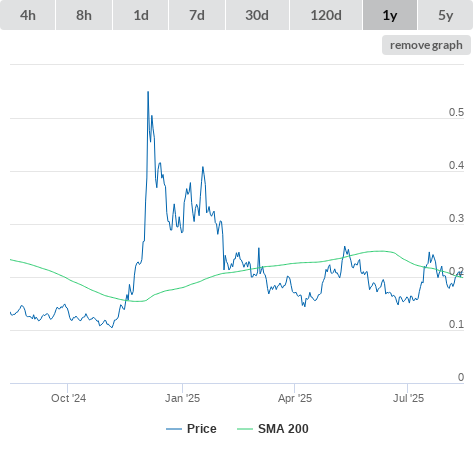Click the 0.5 y-axis value label
This screenshot has height=455, width=474.
(456, 112)
